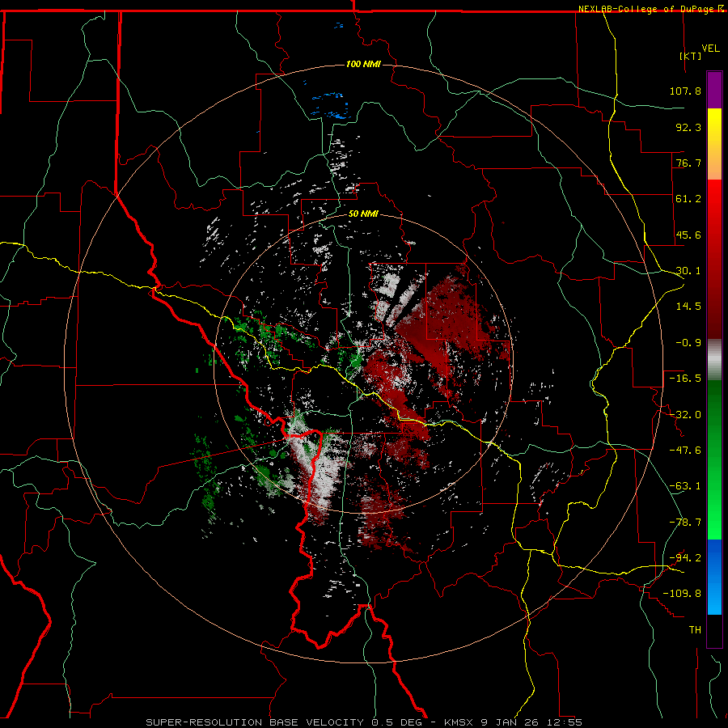The image size is (728, 728).
Task: Click the -78.7 velocity scale value
Action: pyautogui.click(x=685, y=523)
